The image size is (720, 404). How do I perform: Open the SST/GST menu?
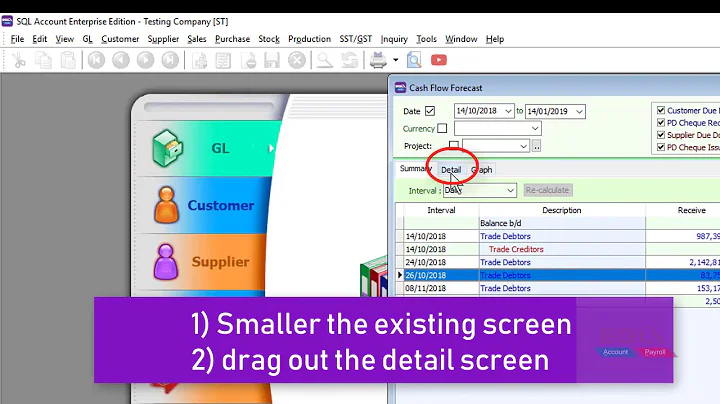point(355,39)
